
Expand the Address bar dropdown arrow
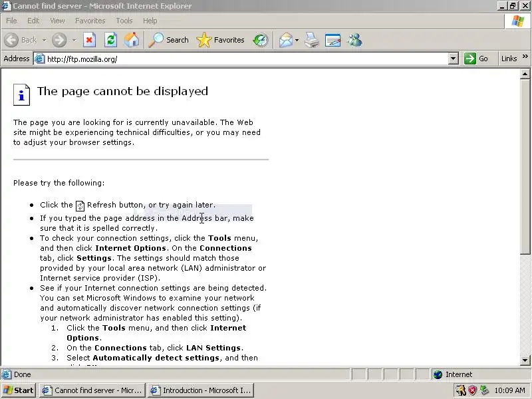(x=454, y=59)
